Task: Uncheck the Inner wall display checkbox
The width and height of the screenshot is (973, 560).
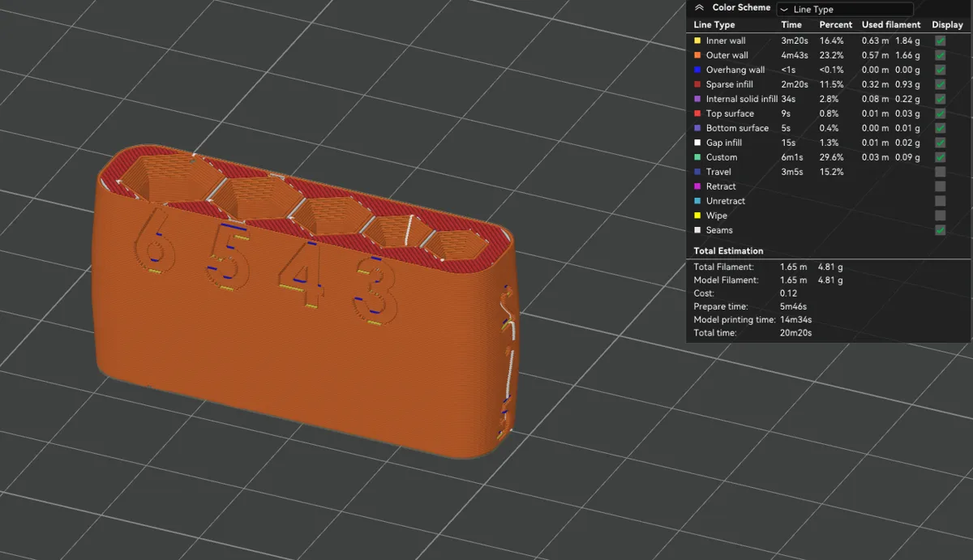Action: 940,41
